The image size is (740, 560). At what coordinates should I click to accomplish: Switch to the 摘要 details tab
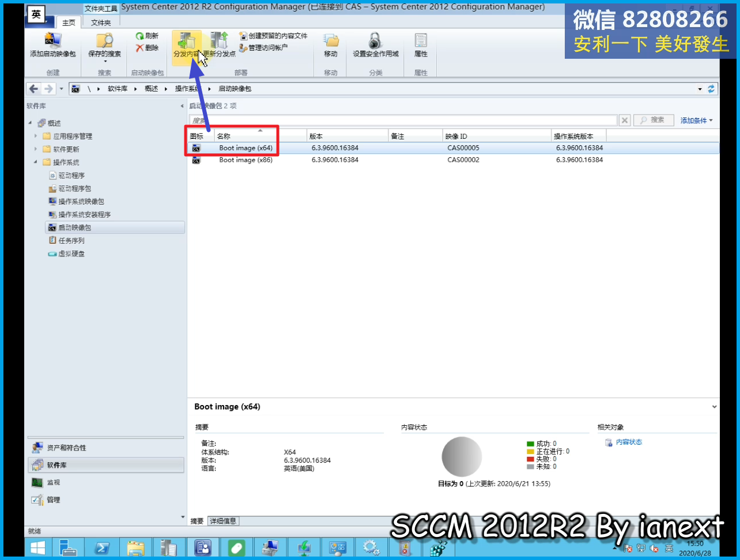tap(197, 521)
